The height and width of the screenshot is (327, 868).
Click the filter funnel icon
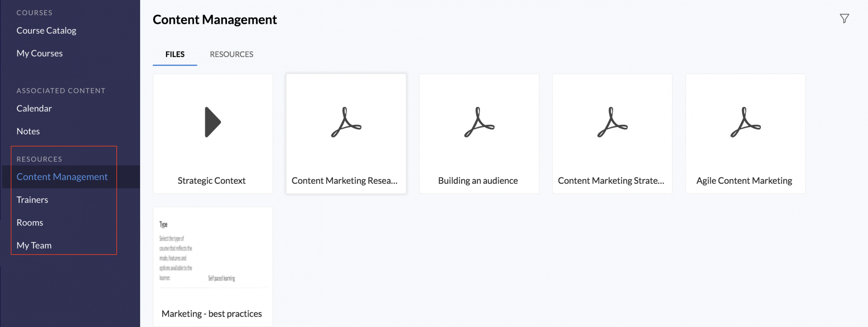coord(844,19)
